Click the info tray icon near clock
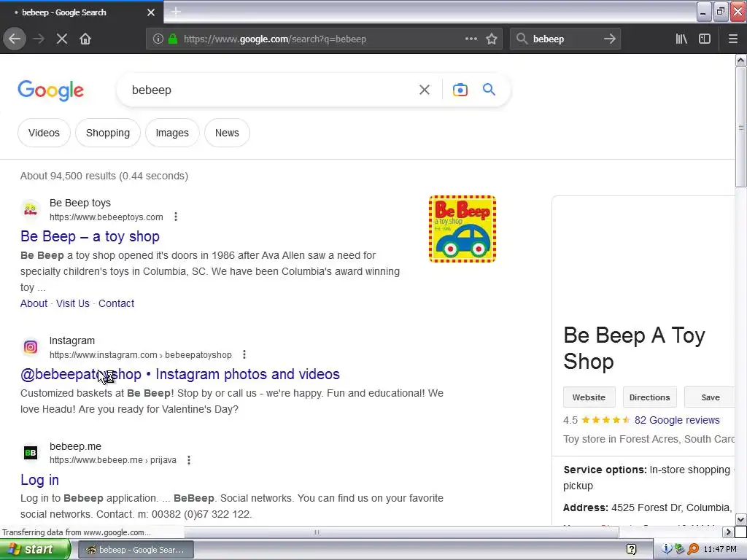Image resolution: width=747 pixels, height=560 pixels. (667, 550)
